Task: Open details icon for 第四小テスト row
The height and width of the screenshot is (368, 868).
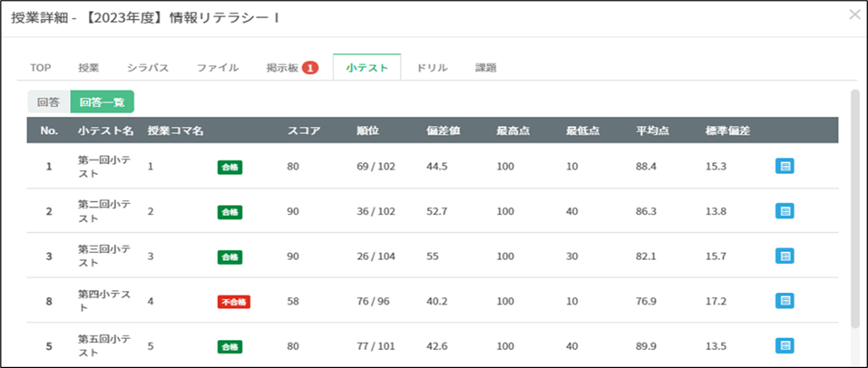Action: 785,301
